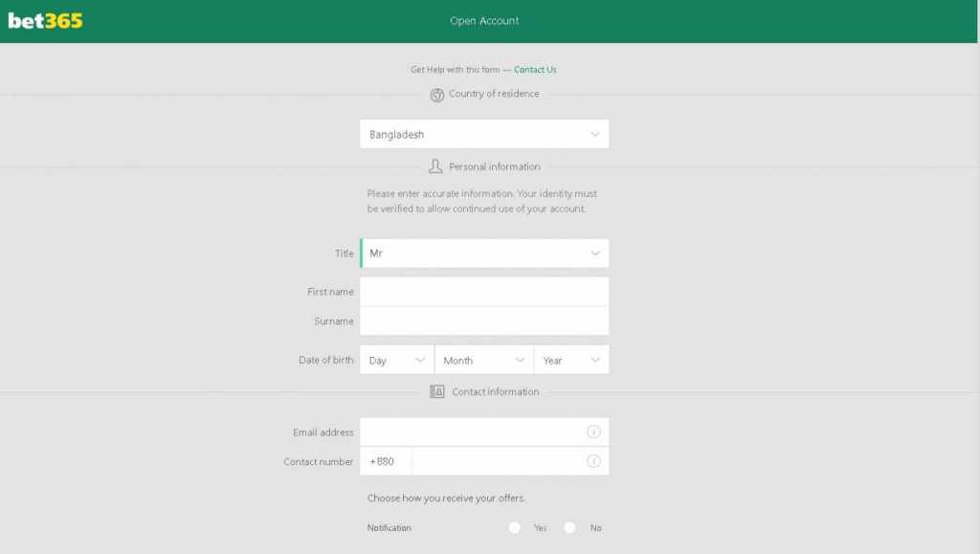Click the address book icon beside Contact information
Image resolution: width=980 pixels, height=554 pixels.
pos(436,390)
